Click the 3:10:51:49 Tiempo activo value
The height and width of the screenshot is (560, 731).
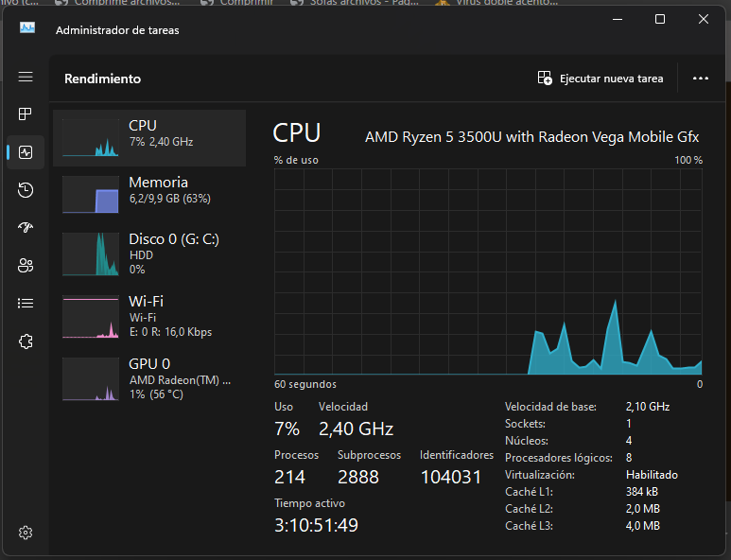[x=316, y=526]
